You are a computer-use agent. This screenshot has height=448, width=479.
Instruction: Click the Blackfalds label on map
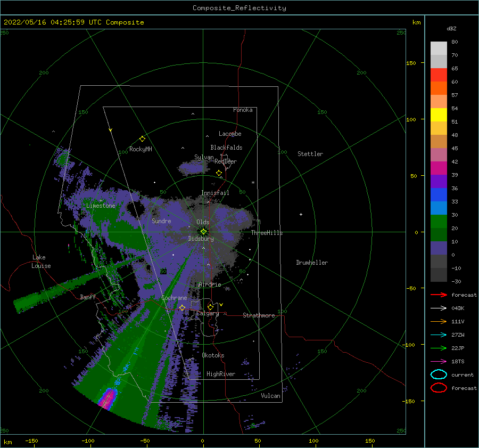point(226,148)
